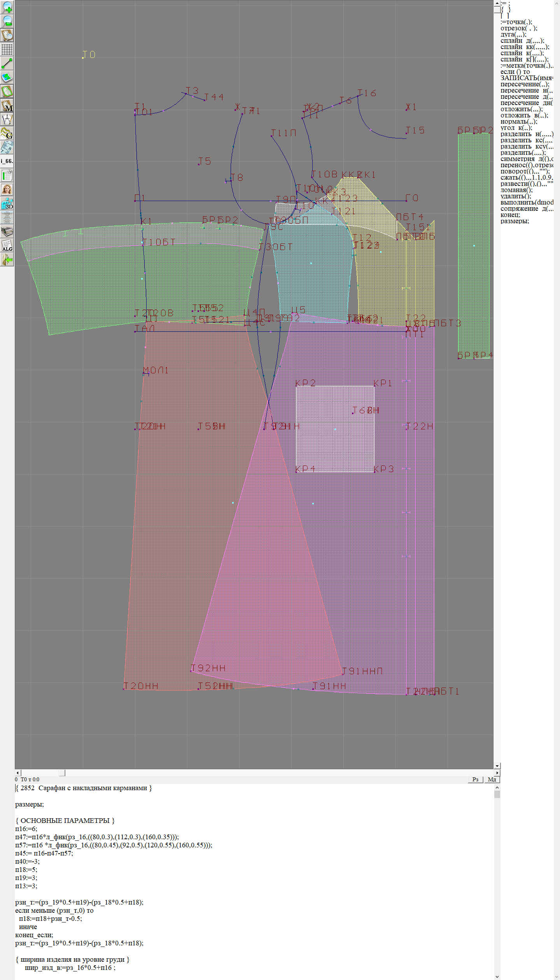Click the i_66 toolbar button
The image size is (560, 980).
pyautogui.click(x=7, y=161)
